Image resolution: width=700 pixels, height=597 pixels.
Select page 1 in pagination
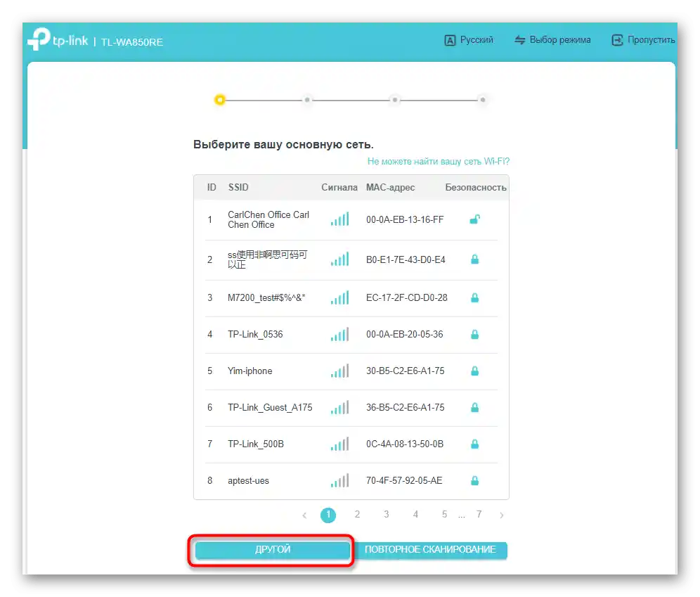328,515
